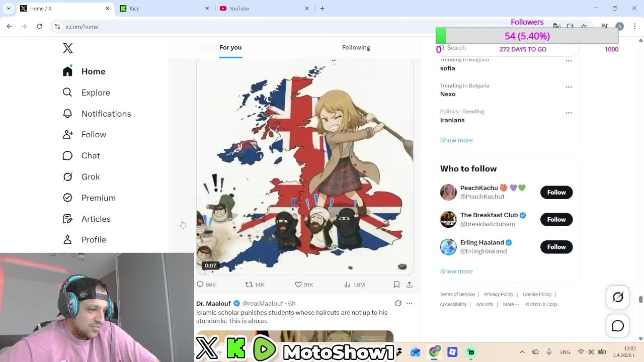This screenshot has width=644, height=362.
Task: Click the X logo in the sidebar
Action: point(68,48)
